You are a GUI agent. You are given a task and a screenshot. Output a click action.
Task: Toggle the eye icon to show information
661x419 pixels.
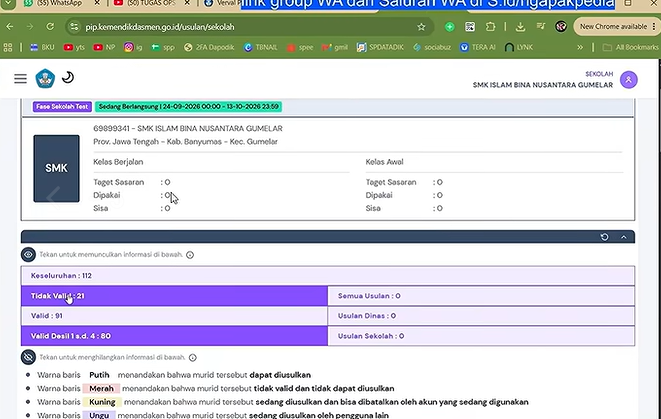[28, 255]
